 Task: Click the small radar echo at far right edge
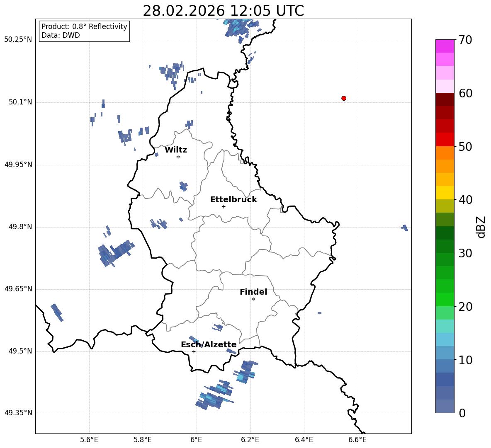[405, 228]
